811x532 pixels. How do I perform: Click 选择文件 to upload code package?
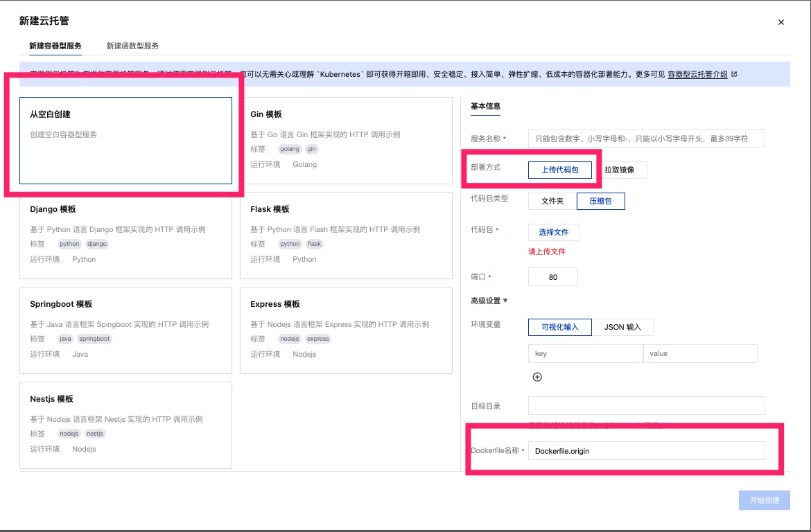(553, 232)
